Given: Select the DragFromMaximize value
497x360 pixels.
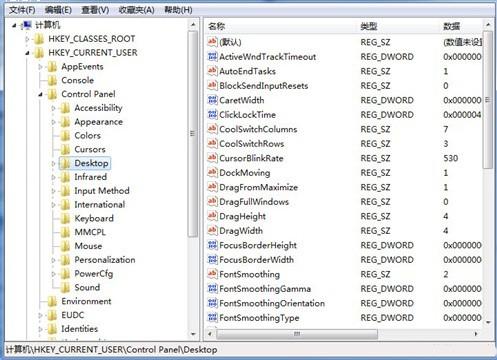Looking at the screenshot, I should (258, 187).
